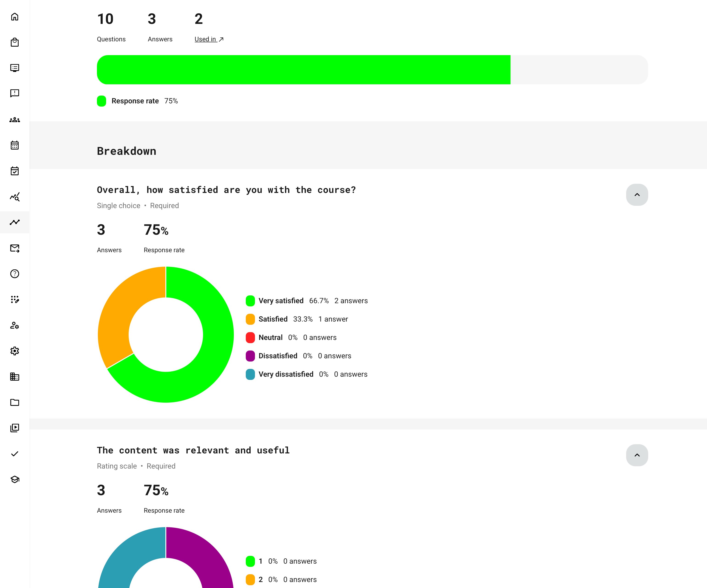Image resolution: width=707 pixels, height=588 pixels.
Task: Select the active trends statistics icon
Action: [x=15, y=222]
